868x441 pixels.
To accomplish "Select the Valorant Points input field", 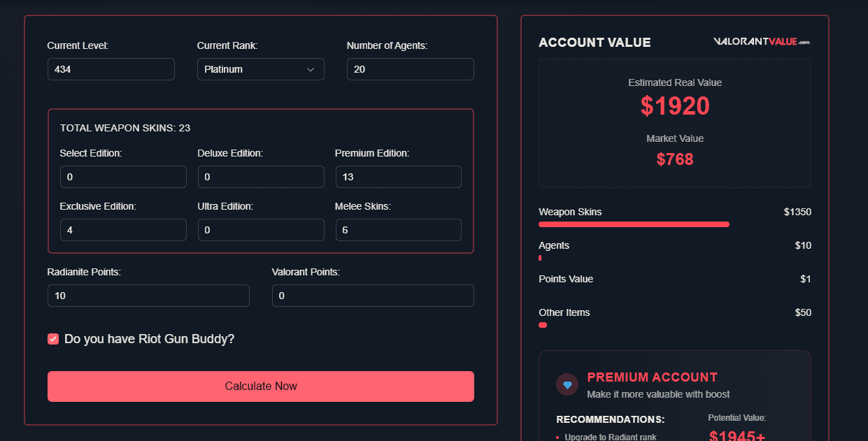I will click(x=373, y=296).
